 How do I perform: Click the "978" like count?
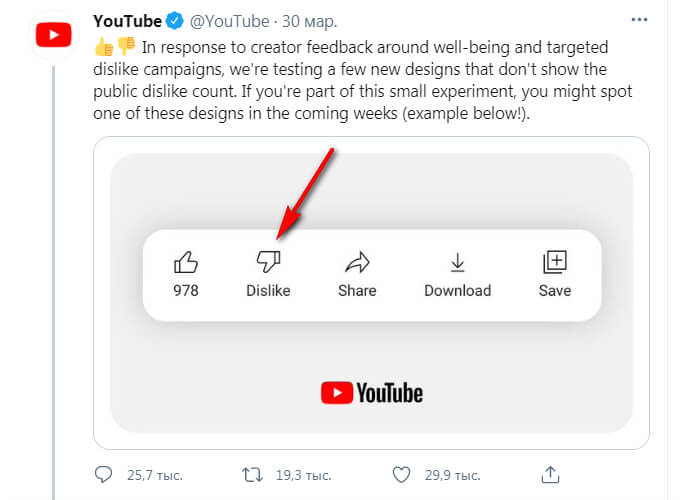coord(186,290)
